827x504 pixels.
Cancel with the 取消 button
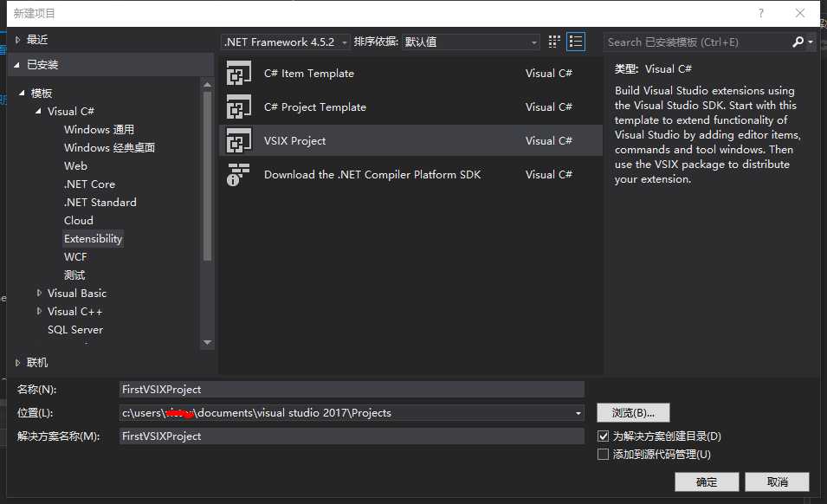pyautogui.click(x=778, y=481)
